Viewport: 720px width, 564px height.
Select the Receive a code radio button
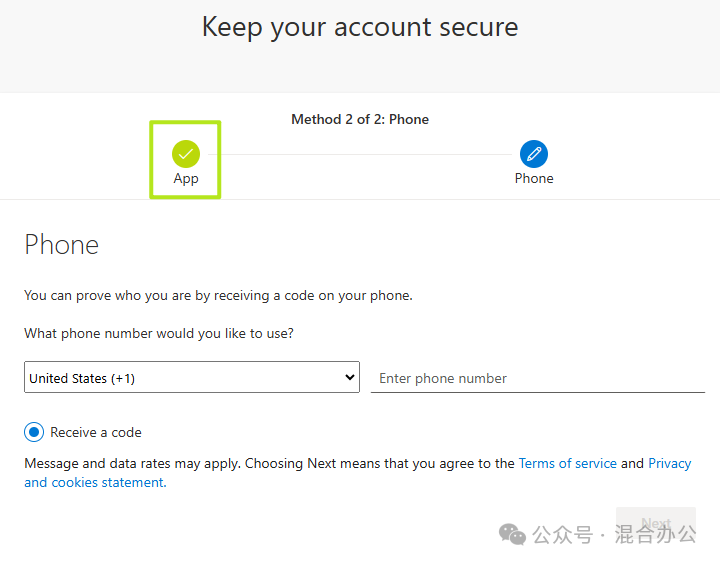click(x=34, y=432)
